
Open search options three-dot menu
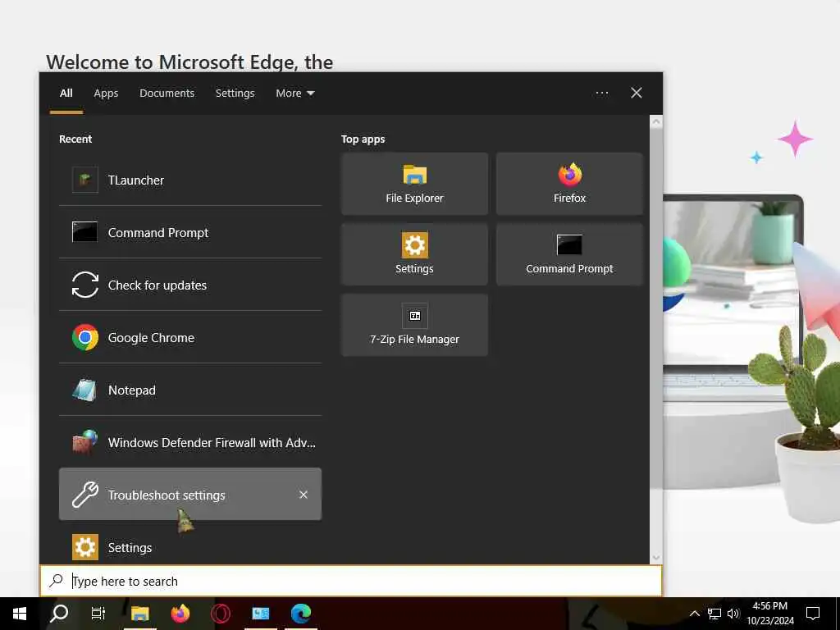tap(601, 94)
